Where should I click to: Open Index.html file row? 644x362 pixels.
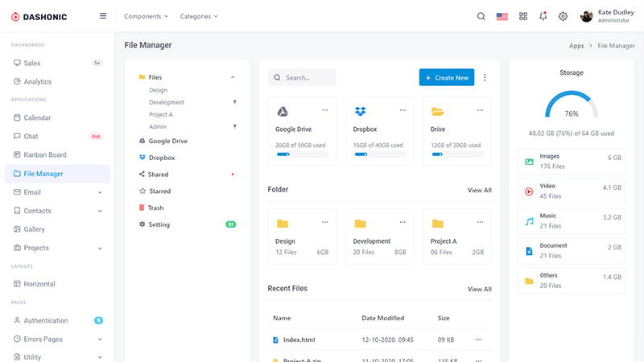pos(379,339)
